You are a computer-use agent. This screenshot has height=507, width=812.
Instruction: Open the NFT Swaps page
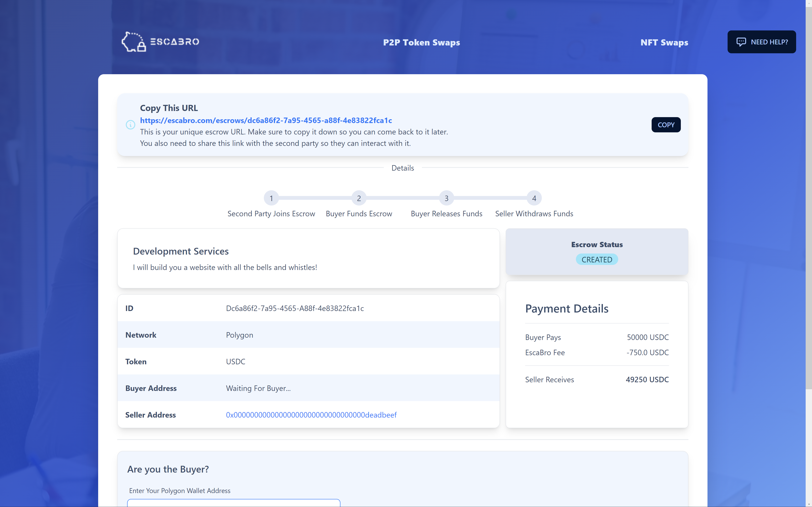pos(664,42)
